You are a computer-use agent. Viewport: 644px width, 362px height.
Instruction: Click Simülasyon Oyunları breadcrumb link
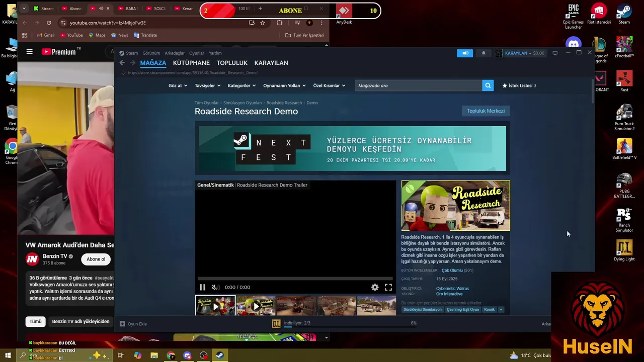point(243,103)
